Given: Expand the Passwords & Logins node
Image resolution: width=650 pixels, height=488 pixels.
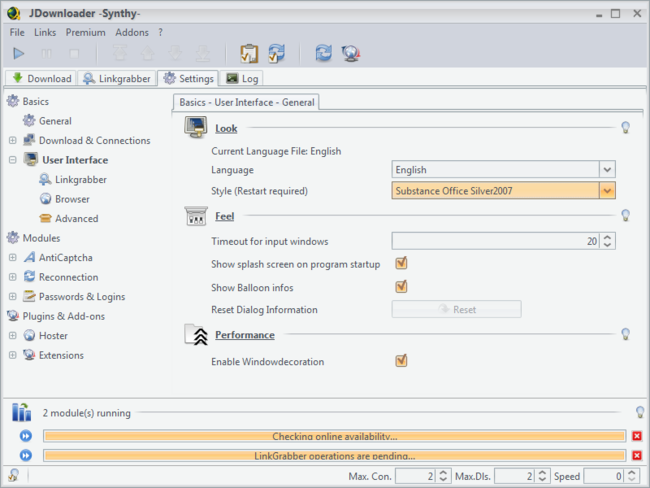Looking at the screenshot, I should point(13,296).
